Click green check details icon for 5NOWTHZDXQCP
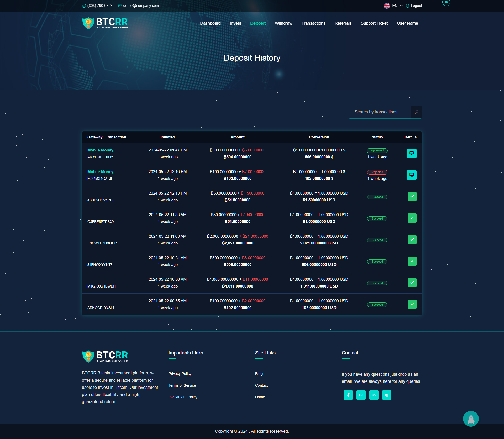This screenshot has width=504, height=439. 412,239
